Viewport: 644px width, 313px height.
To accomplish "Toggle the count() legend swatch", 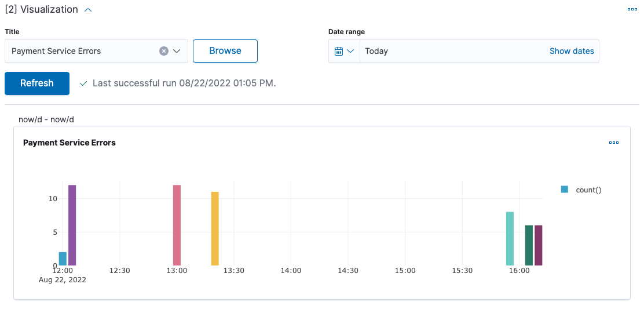I will (x=565, y=190).
